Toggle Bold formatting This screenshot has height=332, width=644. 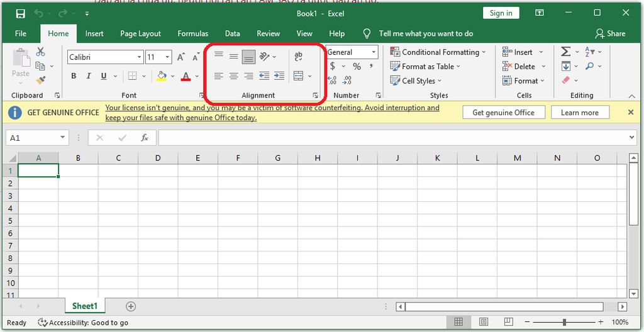point(74,76)
